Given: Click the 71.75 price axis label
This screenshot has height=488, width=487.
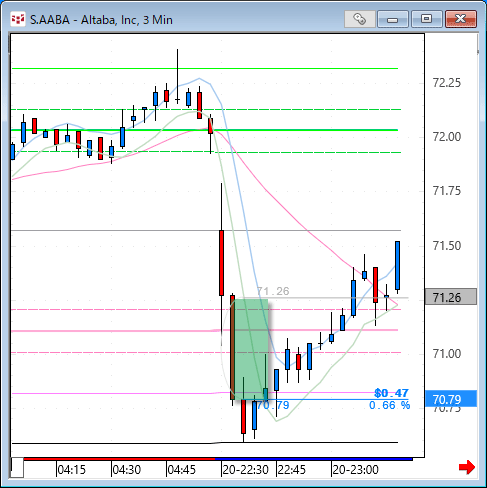Looking at the screenshot, I should tap(447, 191).
